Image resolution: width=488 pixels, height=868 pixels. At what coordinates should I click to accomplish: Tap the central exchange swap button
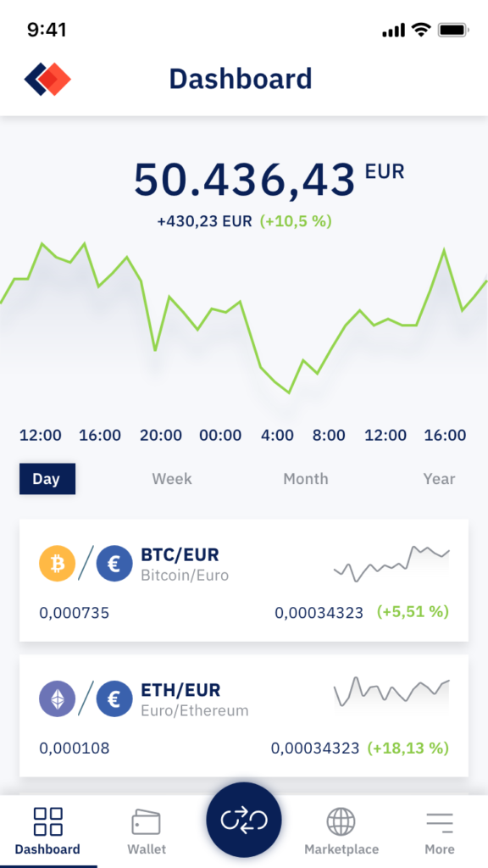click(244, 820)
